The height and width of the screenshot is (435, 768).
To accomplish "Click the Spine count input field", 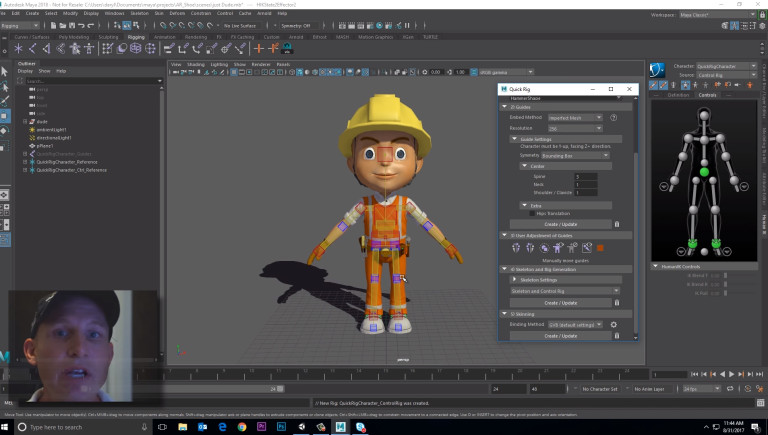I will click(x=586, y=176).
